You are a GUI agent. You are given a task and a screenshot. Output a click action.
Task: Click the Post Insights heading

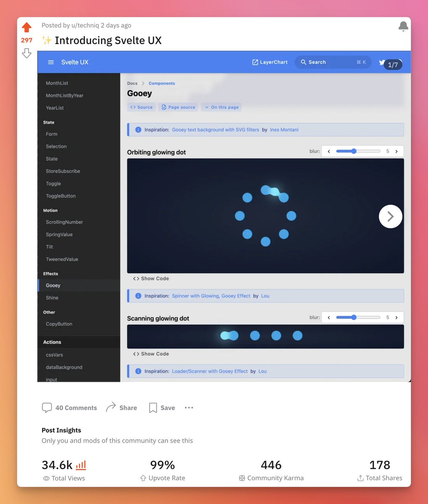coord(61,430)
